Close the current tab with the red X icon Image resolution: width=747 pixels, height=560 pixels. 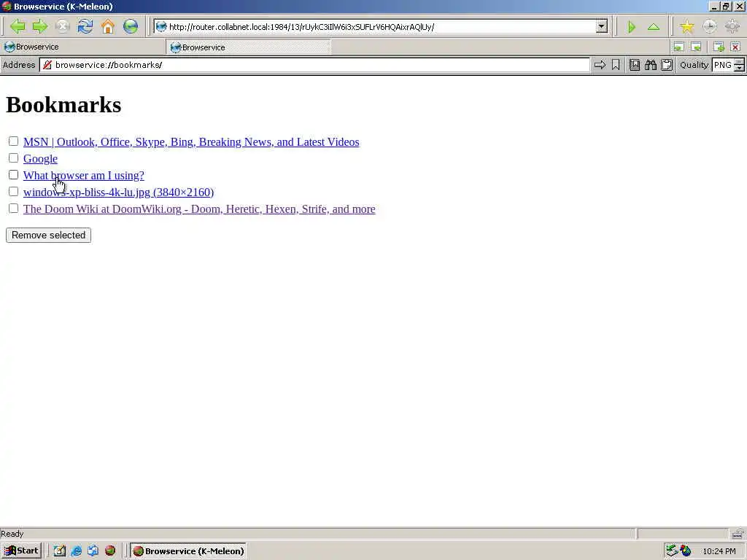[735, 47]
